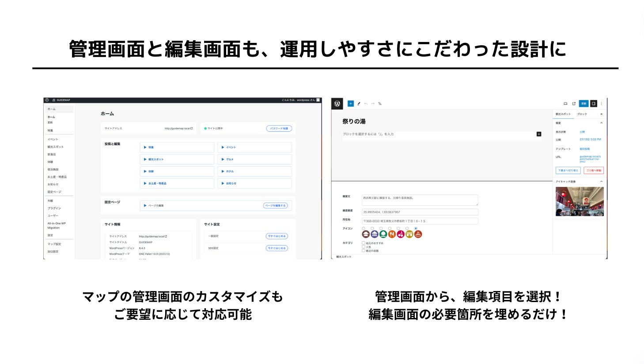Click the green tree map icon
Viewport: 644px width, 364px height.
(x=383, y=234)
